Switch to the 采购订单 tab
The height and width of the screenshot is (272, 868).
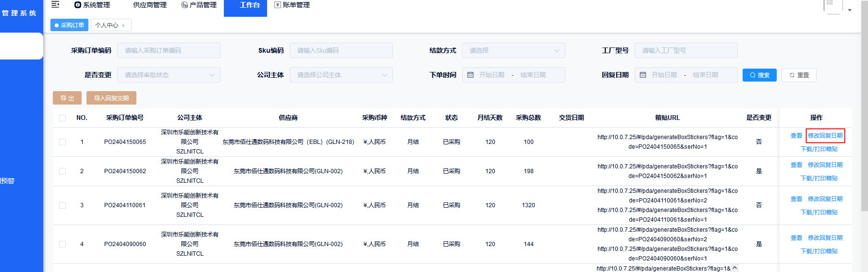(x=70, y=25)
